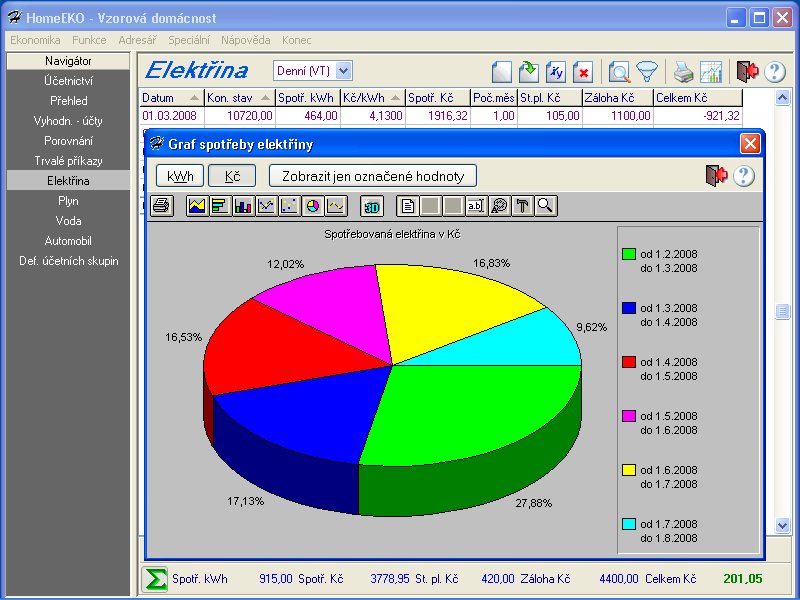The image size is (800, 600).
Task: Click the chart zoom magnifier icon
Action: [x=545, y=206]
